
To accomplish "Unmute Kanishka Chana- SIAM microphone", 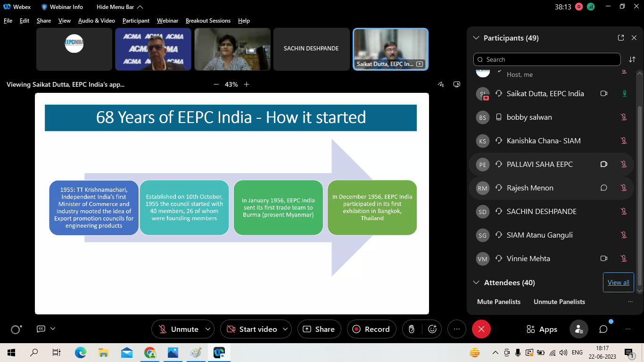I will [624, 140].
